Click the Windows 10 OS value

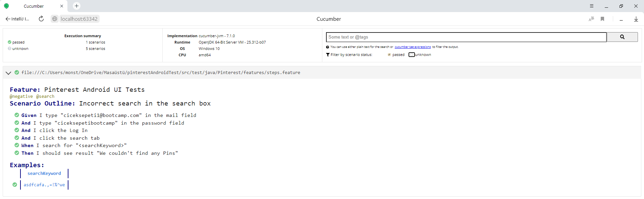click(x=209, y=49)
